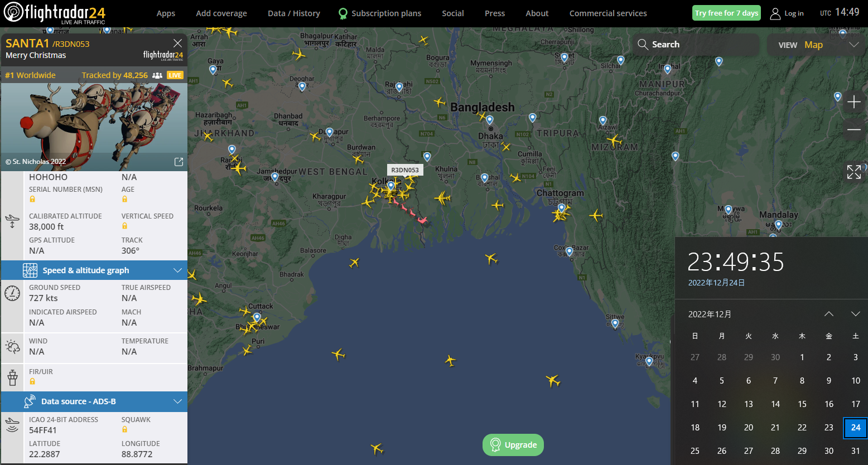Close the SANTA1 flight panel
The width and height of the screenshot is (868, 465).
(x=177, y=43)
